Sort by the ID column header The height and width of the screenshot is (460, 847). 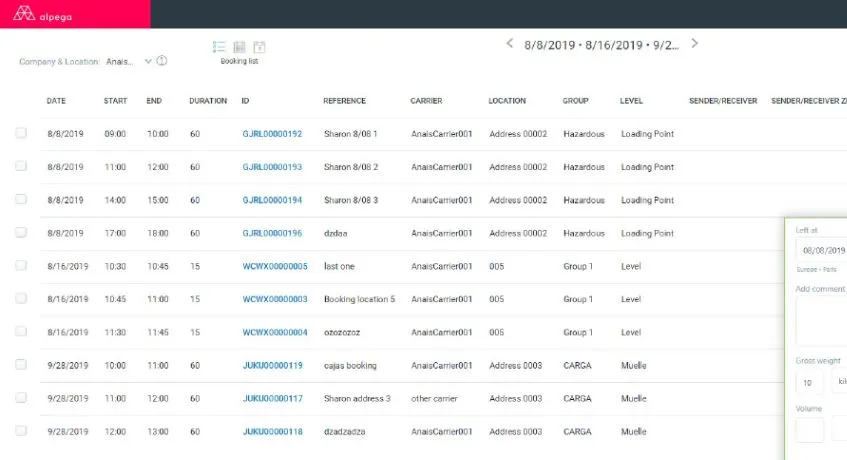pos(245,101)
